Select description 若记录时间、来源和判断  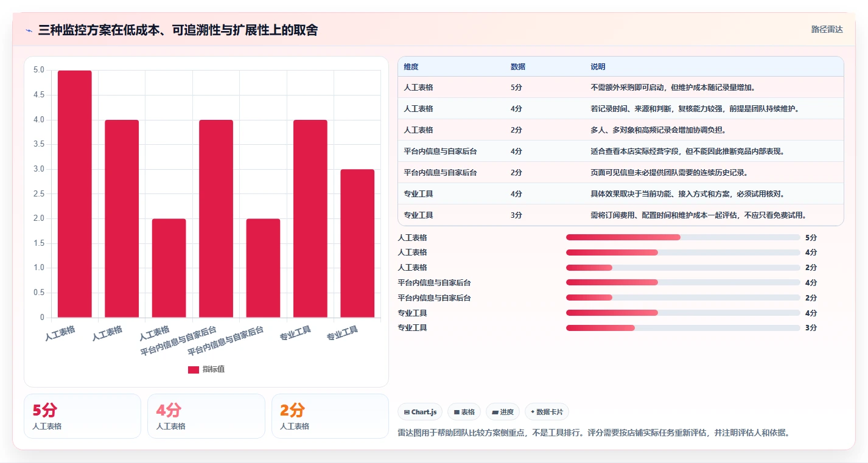[695, 109]
